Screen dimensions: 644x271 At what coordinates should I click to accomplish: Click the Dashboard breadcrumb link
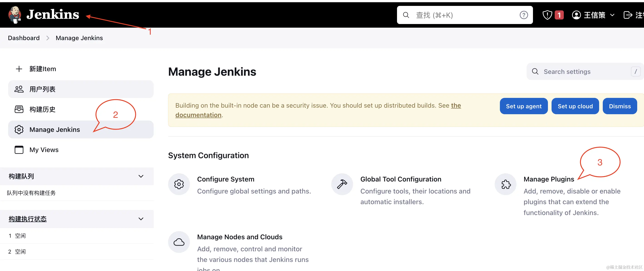click(x=24, y=38)
